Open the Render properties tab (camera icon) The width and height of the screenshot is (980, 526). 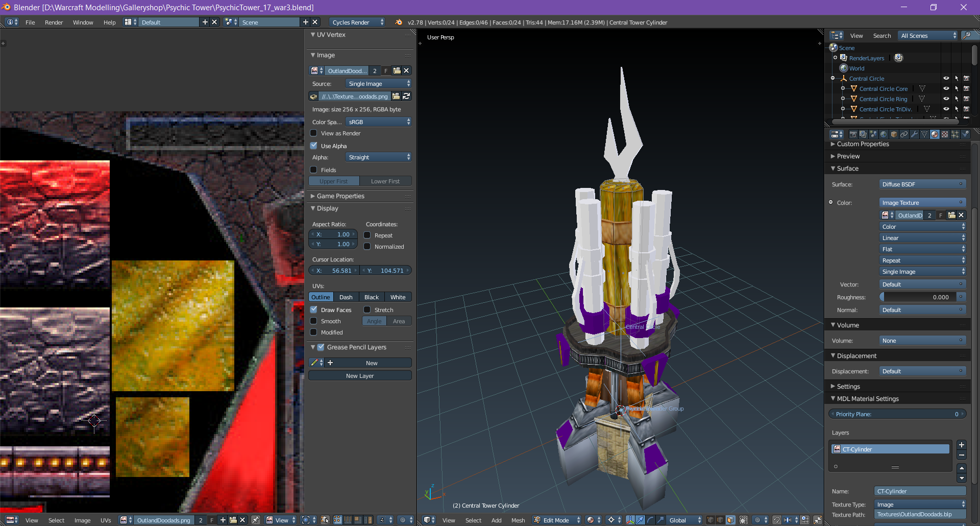point(853,134)
